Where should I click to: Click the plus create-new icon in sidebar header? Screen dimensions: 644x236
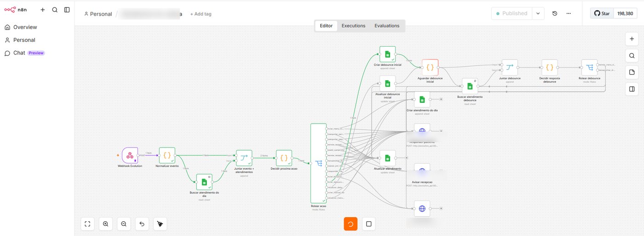click(43, 10)
